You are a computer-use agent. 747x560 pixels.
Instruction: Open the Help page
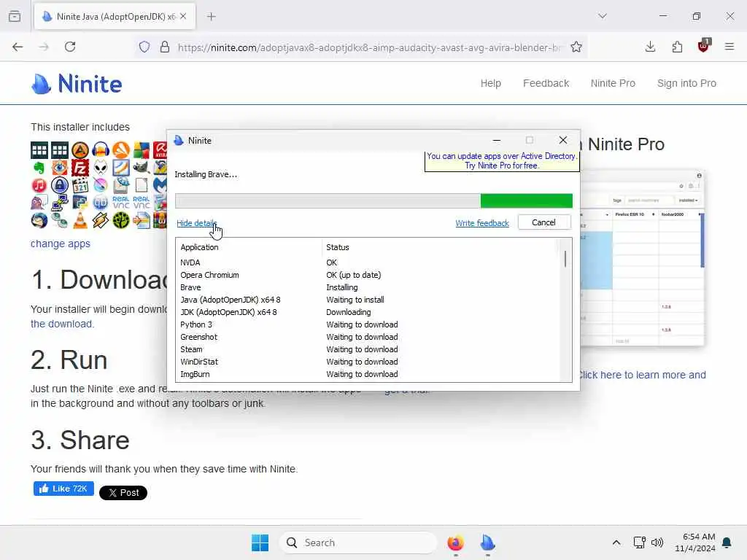(490, 83)
